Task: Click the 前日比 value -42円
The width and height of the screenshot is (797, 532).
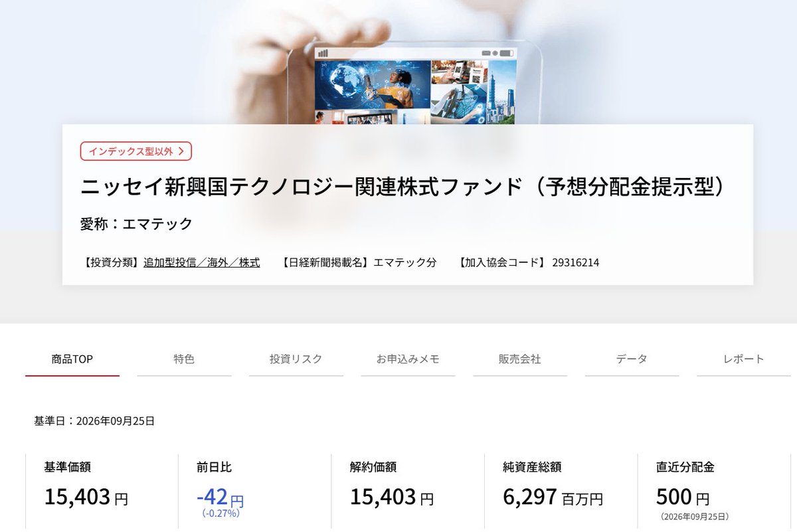Action: [x=221, y=497]
